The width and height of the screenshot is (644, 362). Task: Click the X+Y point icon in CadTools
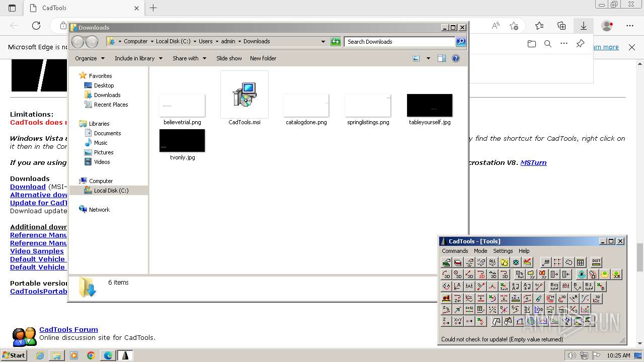(x=458, y=321)
